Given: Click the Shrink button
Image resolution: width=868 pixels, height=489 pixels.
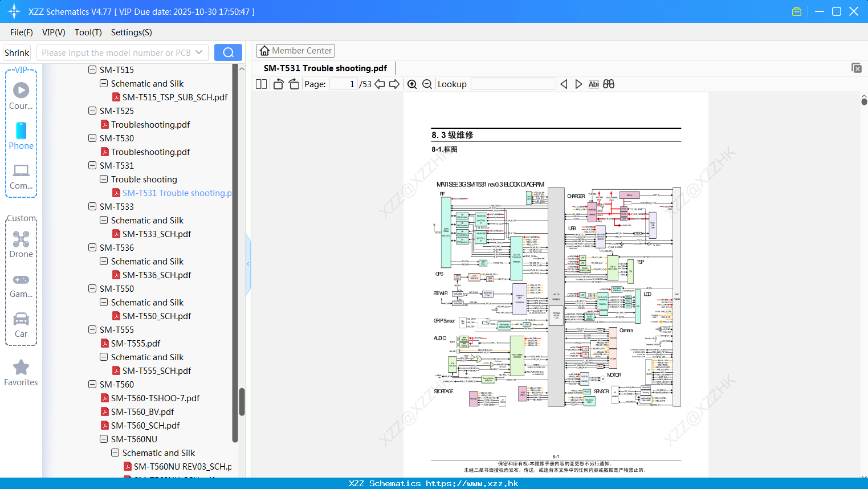Looking at the screenshot, I should pos(17,52).
